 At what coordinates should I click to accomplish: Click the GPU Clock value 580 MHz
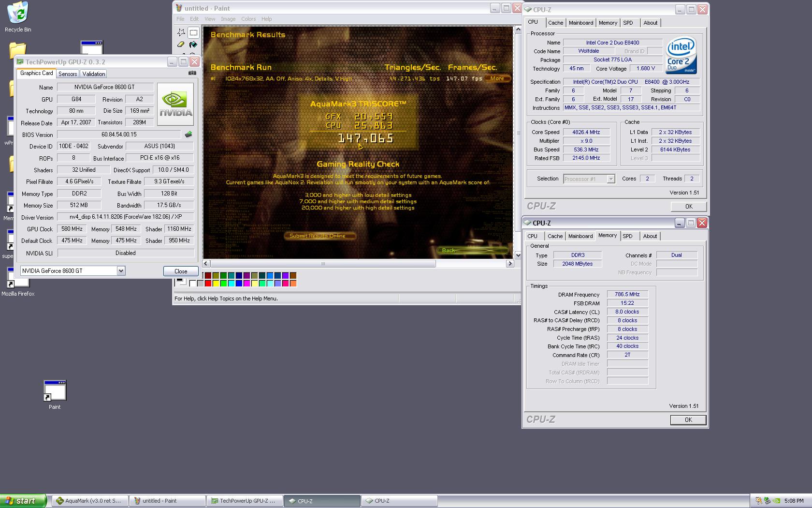72,229
